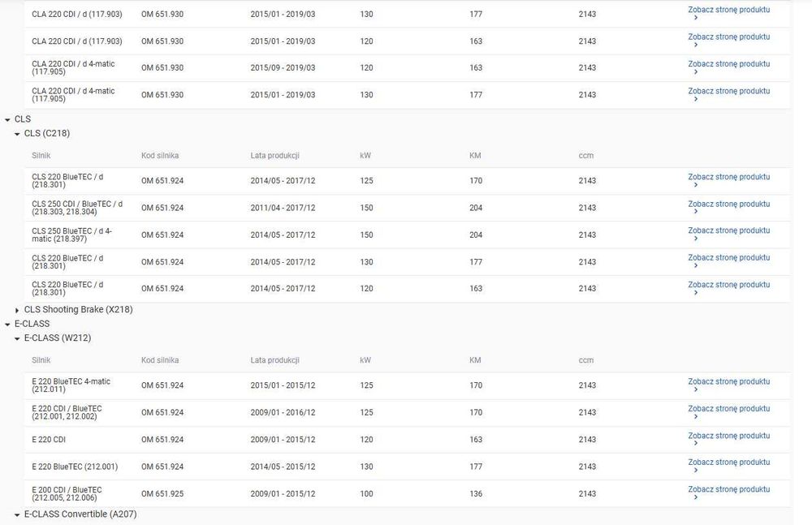The width and height of the screenshot is (812, 525).
Task: Click ccm header in E-CLASS (W212) table
Action: click(586, 359)
